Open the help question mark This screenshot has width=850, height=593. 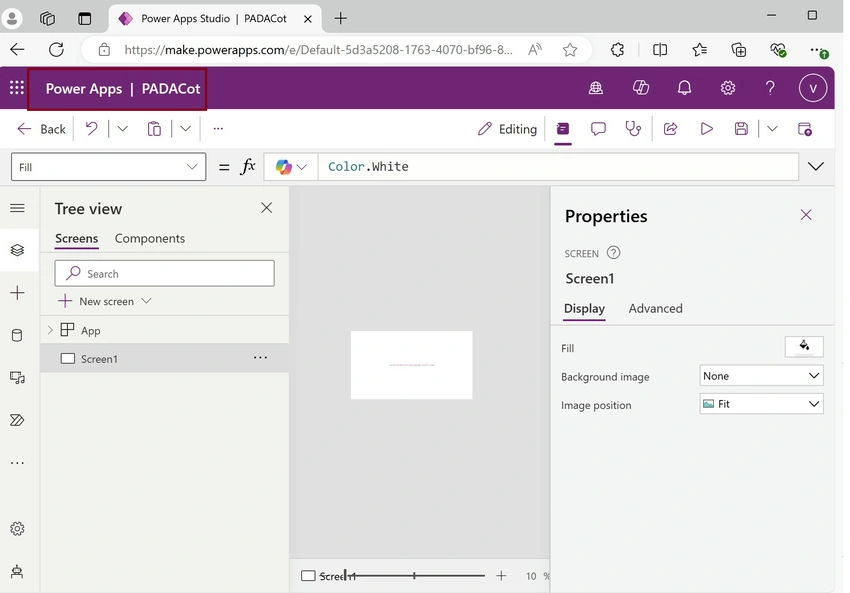770,88
